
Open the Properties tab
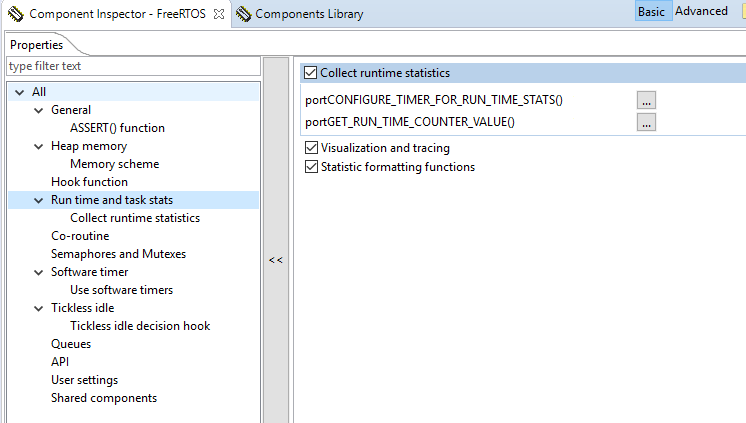coord(36,45)
